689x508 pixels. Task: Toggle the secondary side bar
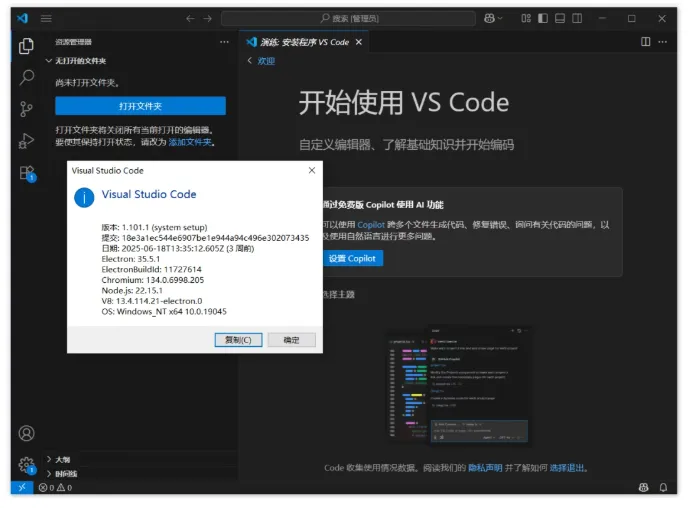click(x=577, y=18)
